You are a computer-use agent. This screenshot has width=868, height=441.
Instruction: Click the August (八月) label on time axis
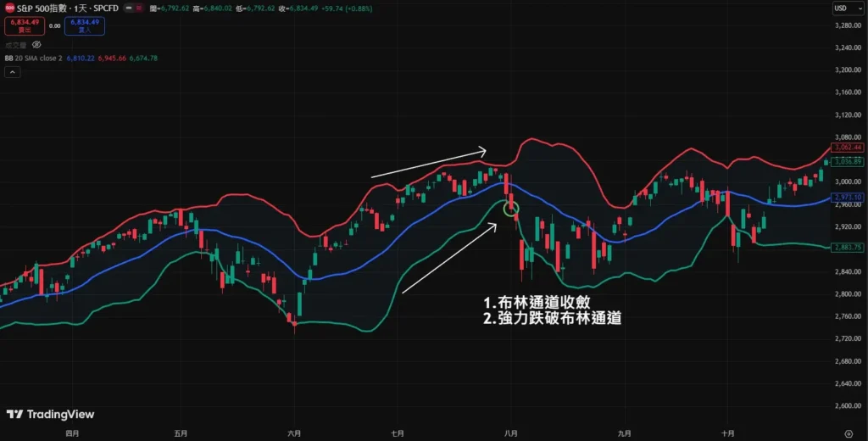(510, 433)
